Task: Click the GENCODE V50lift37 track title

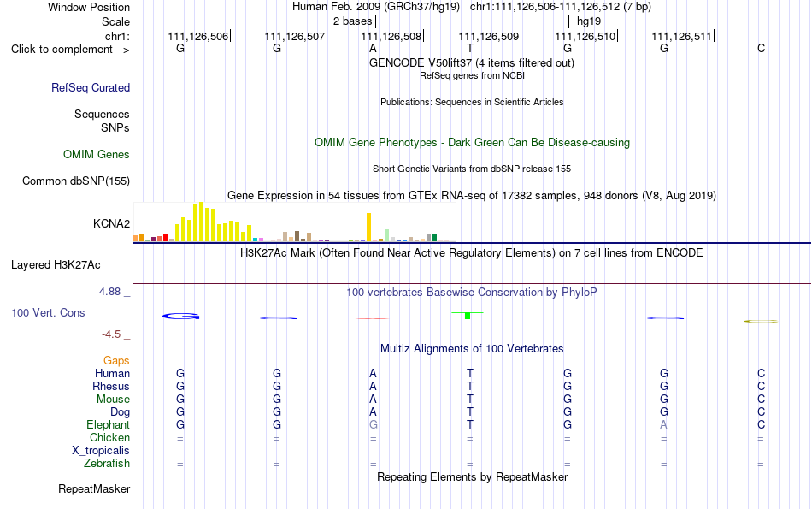Action: click(472, 62)
